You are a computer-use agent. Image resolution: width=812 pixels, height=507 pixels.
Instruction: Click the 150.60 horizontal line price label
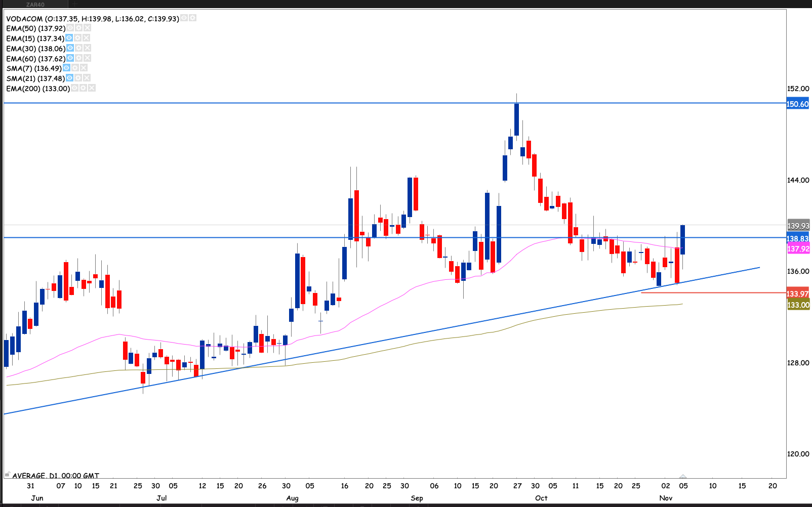[x=798, y=104]
